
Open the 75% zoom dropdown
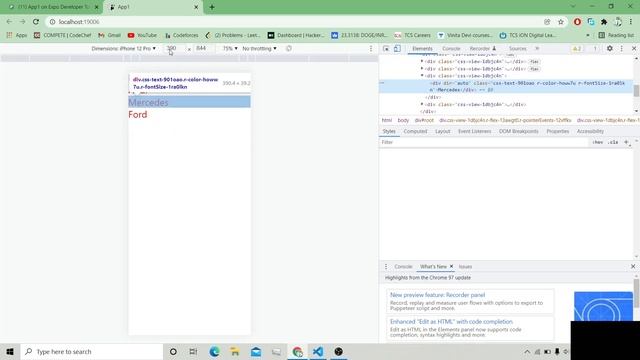(x=230, y=48)
